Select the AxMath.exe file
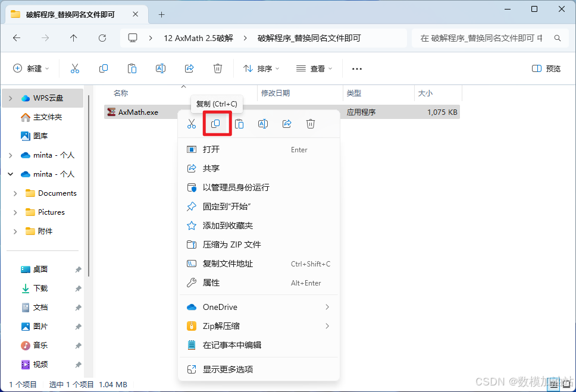 click(x=138, y=112)
